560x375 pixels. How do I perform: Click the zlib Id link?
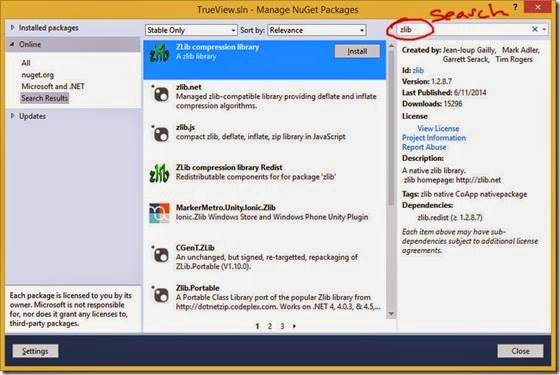coord(418,70)
